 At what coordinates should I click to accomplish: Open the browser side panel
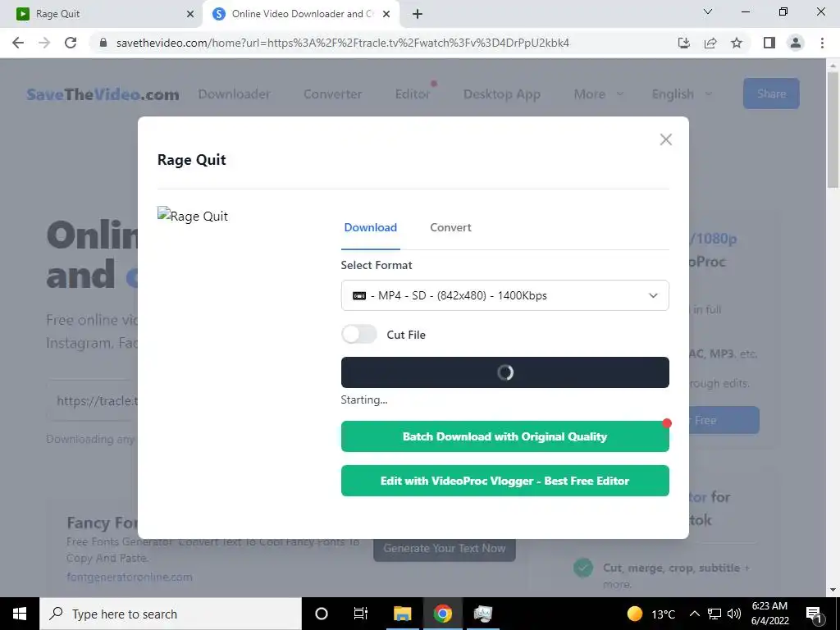tap(769, 43)
